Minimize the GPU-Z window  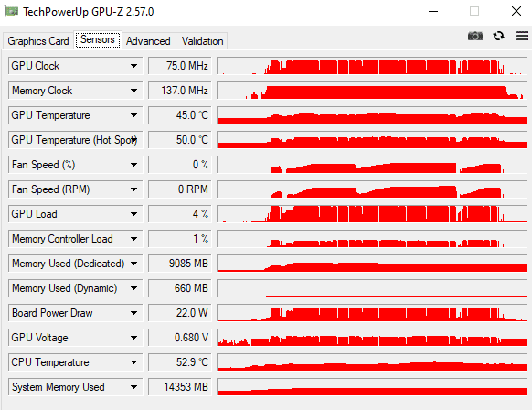(x=433, y=12)
